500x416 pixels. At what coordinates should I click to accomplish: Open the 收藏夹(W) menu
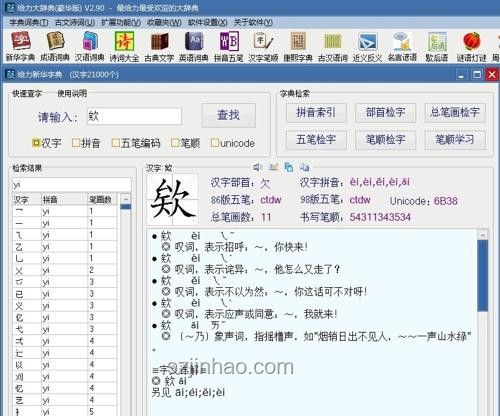coord(164,22)
